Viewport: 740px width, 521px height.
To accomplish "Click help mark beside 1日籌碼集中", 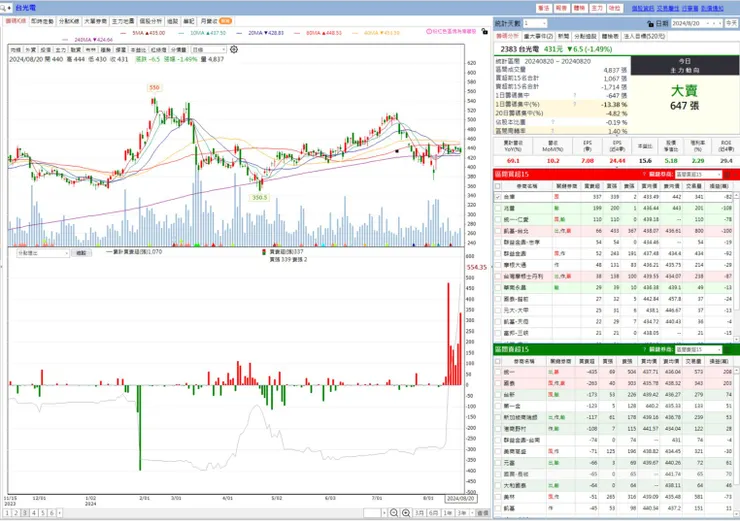I will pyautogui.click(x=574, y=95).
